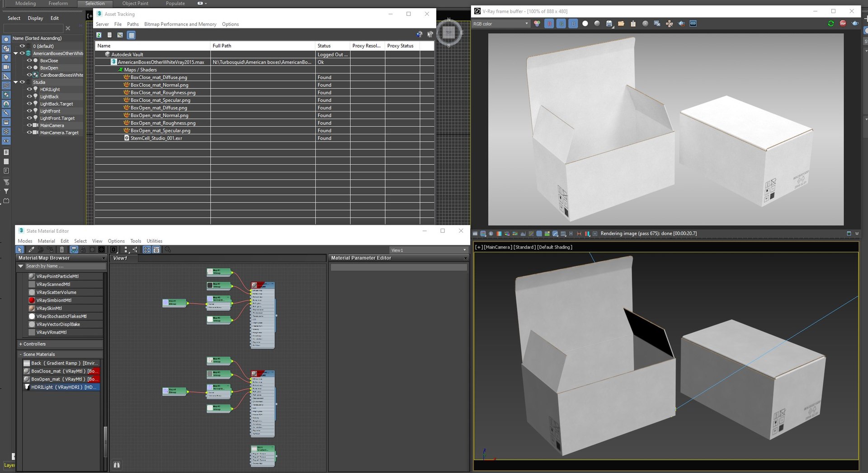Click Lay Out All vertical icon in Slate editor
This screenshot has height=473, width=868.
coord(126,250)
